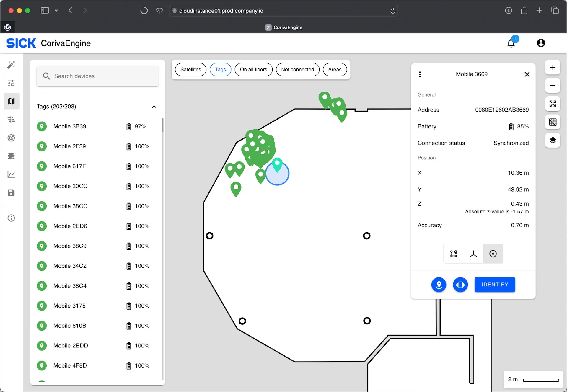Open the notifications bell
Viewport: 567px width, 392px height.
(x=511, y=43)
